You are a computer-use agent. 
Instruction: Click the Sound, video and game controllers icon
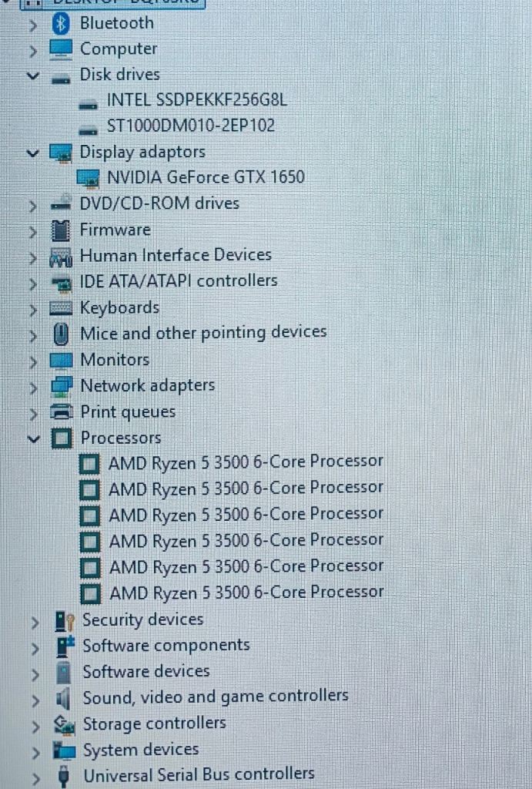64,698
